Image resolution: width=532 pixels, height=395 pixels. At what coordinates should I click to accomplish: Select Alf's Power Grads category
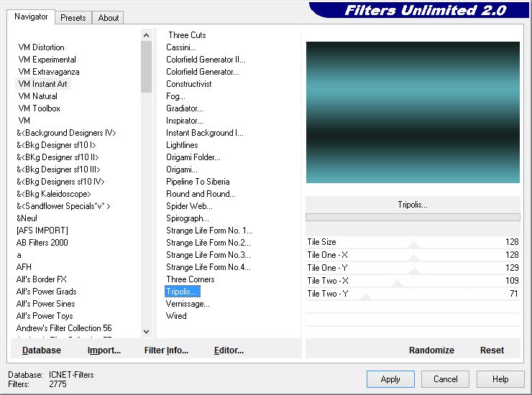coord(47,292)
